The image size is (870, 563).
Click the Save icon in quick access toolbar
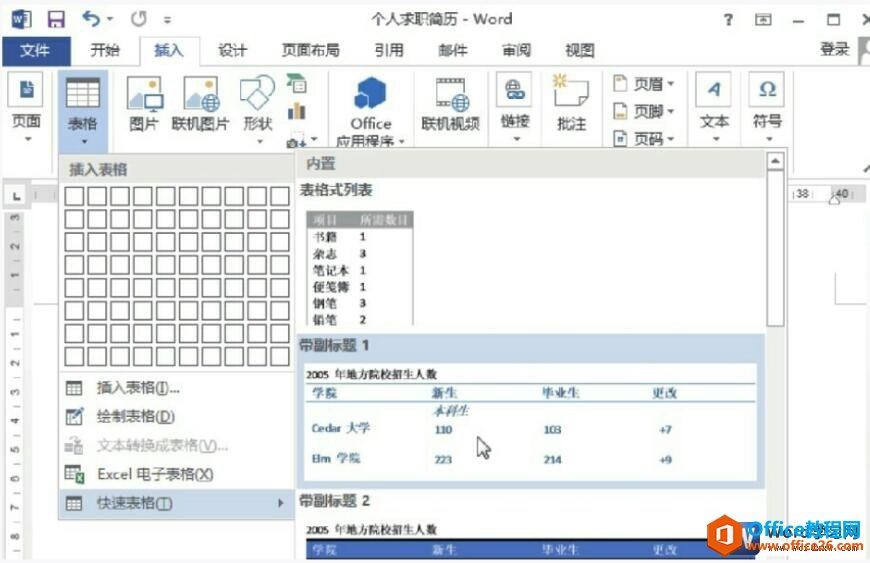56,19
